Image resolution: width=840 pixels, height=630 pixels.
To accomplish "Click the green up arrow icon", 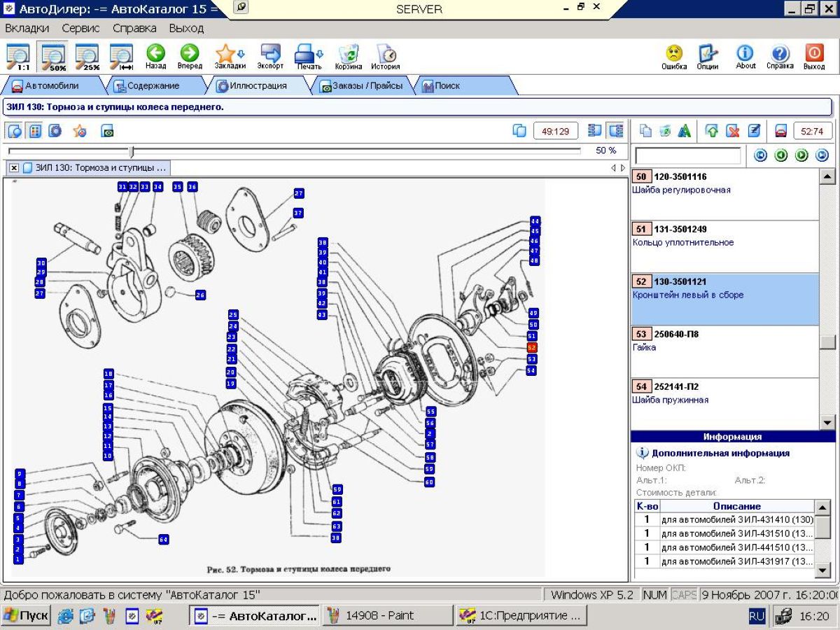I will pyautogui.click(x=712, y=131).
